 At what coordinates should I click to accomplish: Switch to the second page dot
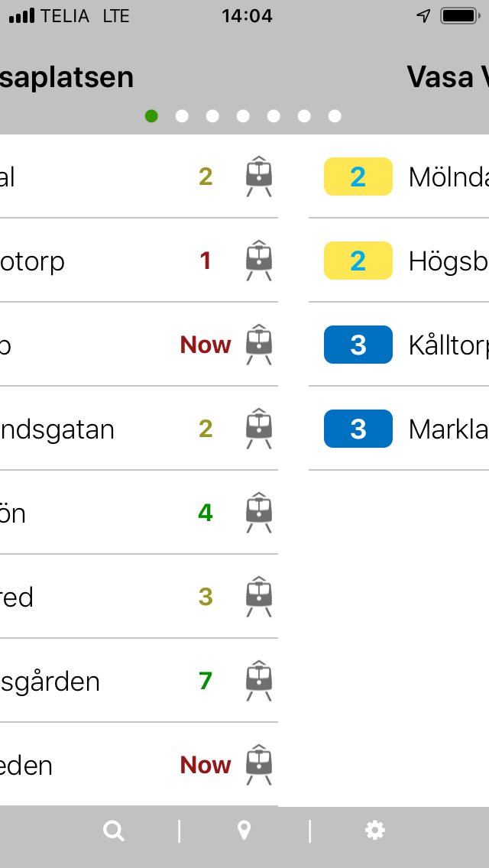tap(182, 116)
